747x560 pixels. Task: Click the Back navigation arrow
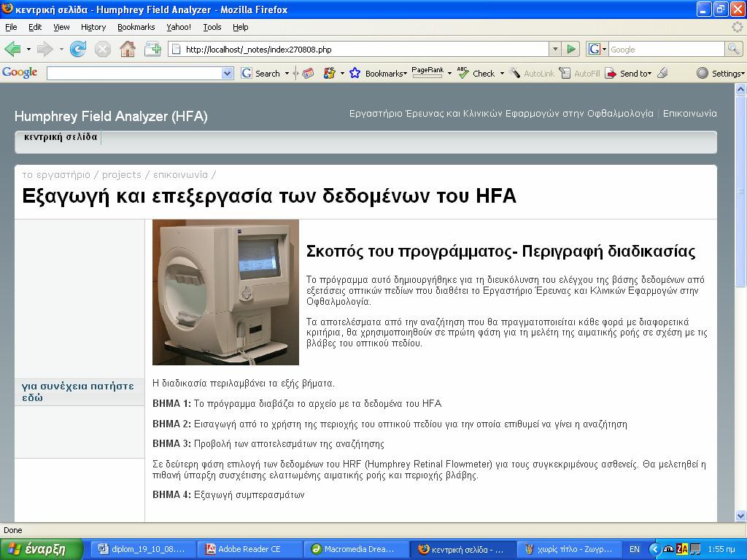click(x=12, y=49)
